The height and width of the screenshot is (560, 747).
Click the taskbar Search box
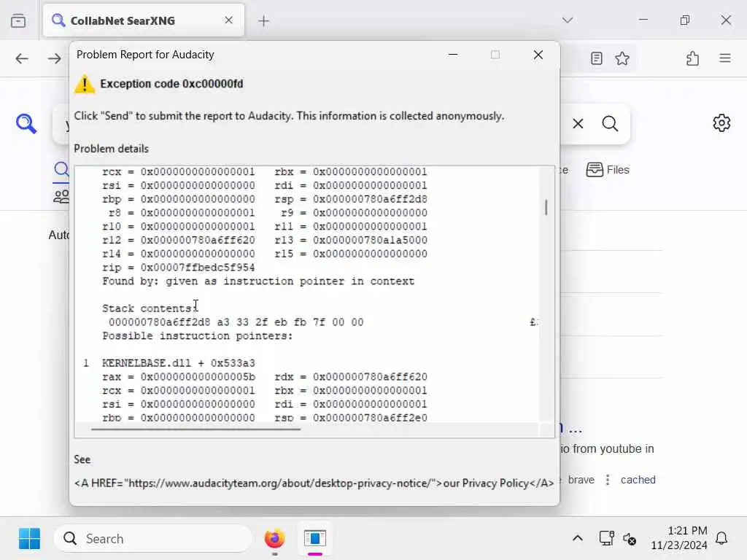coord(152,539)
